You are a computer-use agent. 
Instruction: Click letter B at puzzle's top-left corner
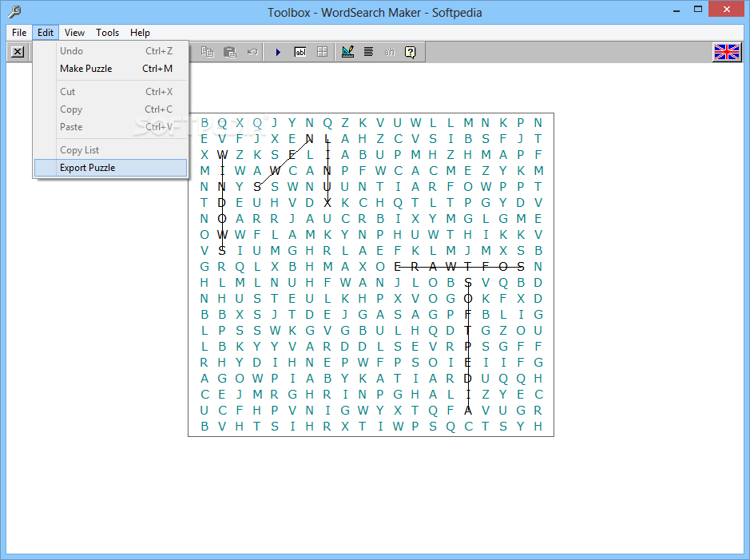(x=204, y=123)
